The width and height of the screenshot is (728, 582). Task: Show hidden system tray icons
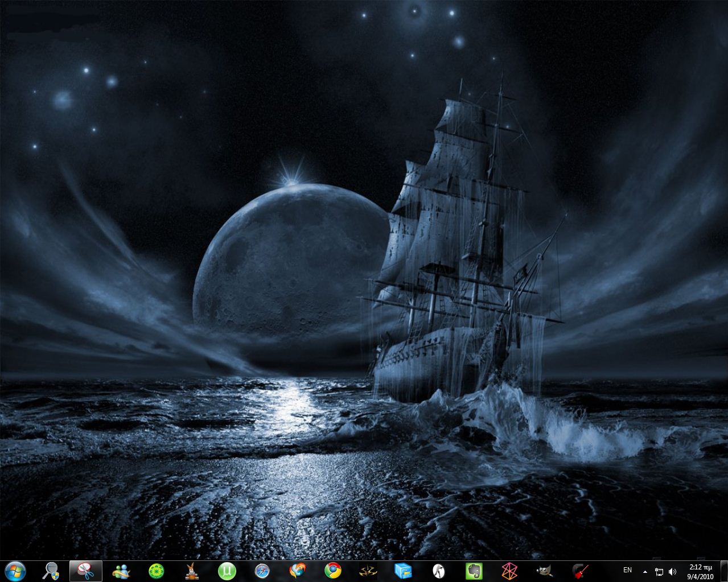[x=645, y=571]
